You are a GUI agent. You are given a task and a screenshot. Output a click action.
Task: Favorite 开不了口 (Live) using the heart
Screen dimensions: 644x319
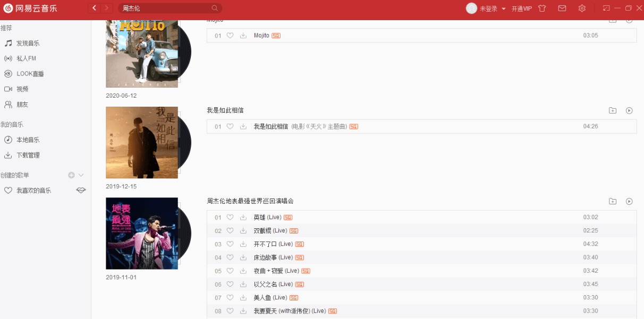[230, 244]
